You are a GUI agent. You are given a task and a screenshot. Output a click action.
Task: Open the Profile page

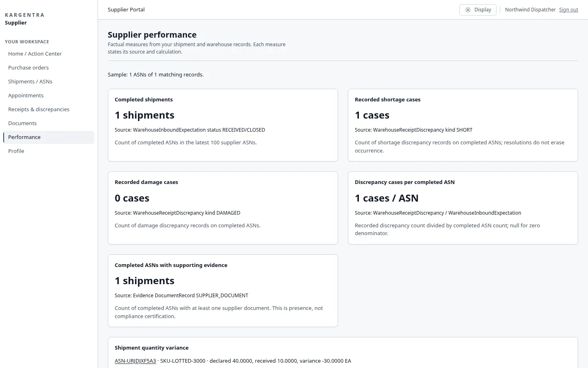(49, 151)
